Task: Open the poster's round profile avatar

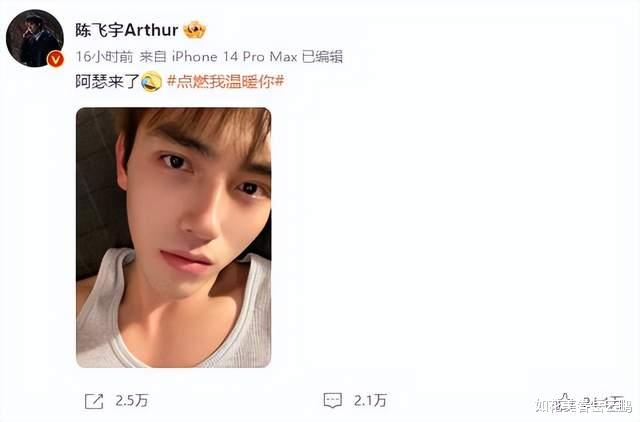Action: [35, 38]
